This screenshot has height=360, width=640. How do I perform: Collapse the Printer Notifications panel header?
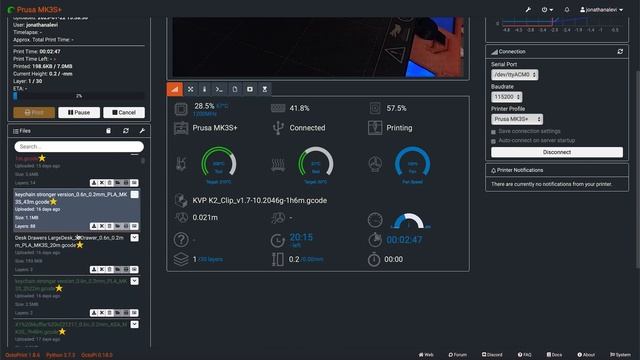[x=517, y=170]
